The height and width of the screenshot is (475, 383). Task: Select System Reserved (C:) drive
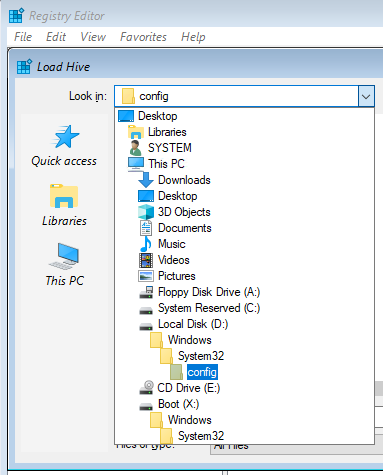[244, 308]
